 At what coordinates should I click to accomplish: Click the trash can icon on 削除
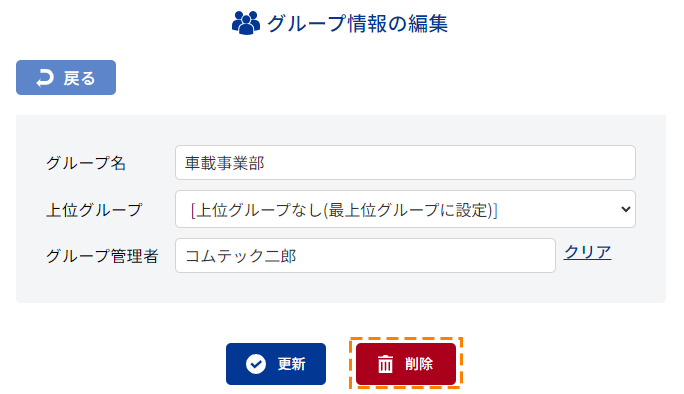point(385,364)
